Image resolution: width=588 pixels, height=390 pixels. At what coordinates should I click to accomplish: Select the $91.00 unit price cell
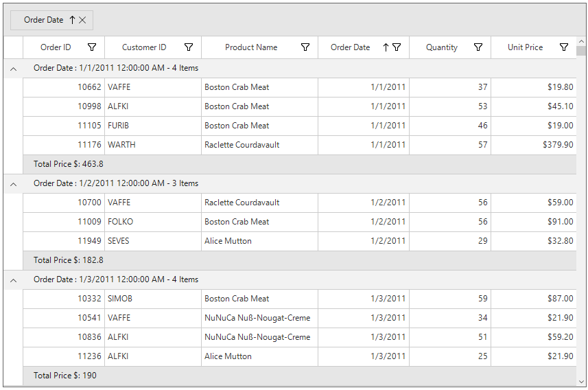[534, 222]
